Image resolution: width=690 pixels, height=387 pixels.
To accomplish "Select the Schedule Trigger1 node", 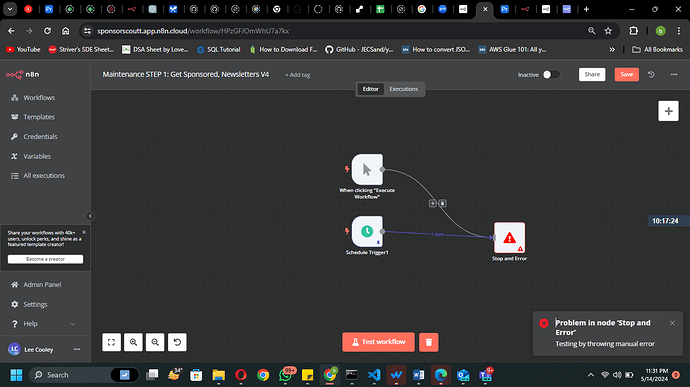I will (x=367, y=231).
